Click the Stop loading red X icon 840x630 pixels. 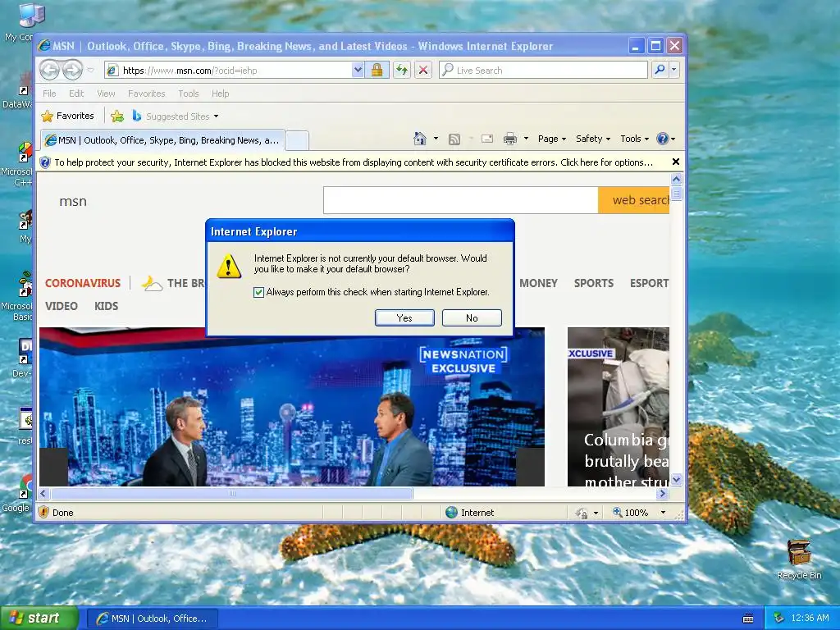click(423, 71)
